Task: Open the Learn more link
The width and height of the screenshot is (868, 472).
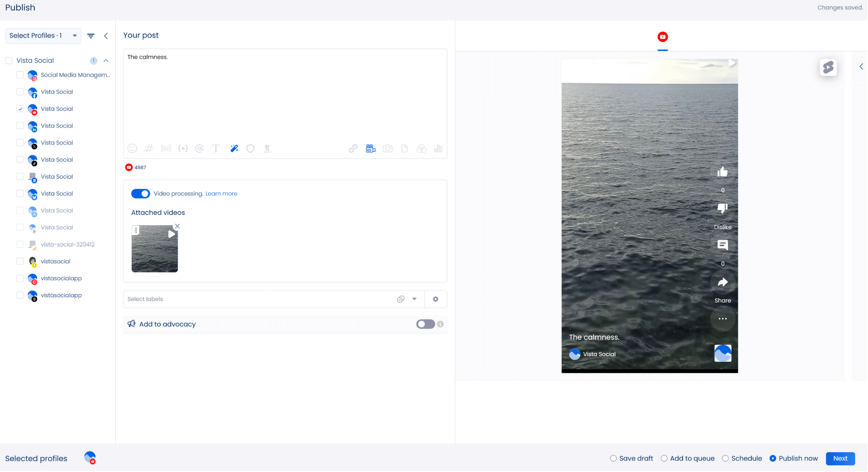Action: click(221, 194)
